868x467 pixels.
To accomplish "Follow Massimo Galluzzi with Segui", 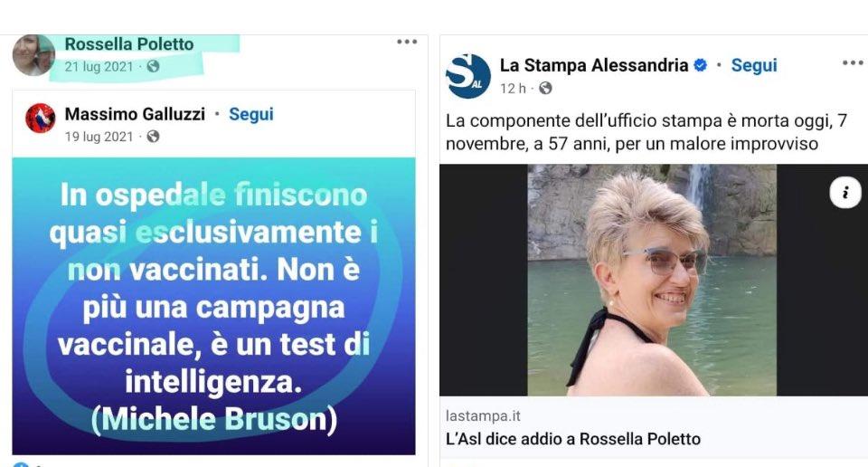I will (x=251, y=114).
